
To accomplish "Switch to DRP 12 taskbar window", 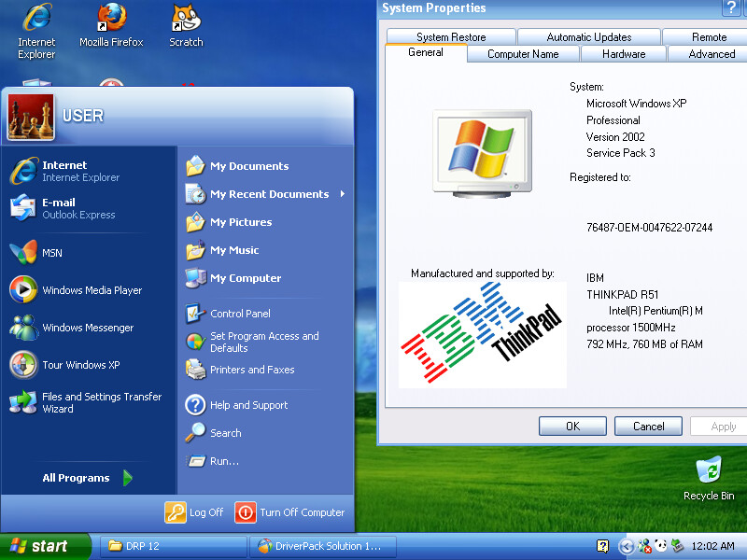I will click(x=174, y=546).
